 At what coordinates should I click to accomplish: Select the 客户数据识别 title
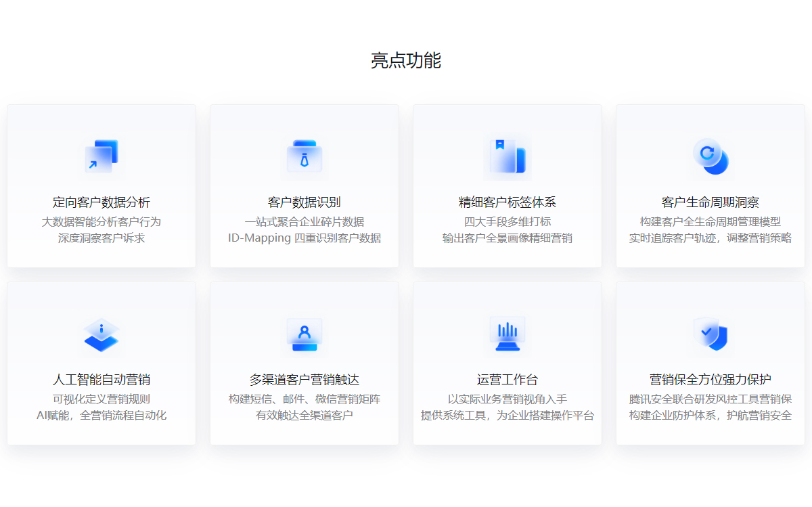coord(304,202)
